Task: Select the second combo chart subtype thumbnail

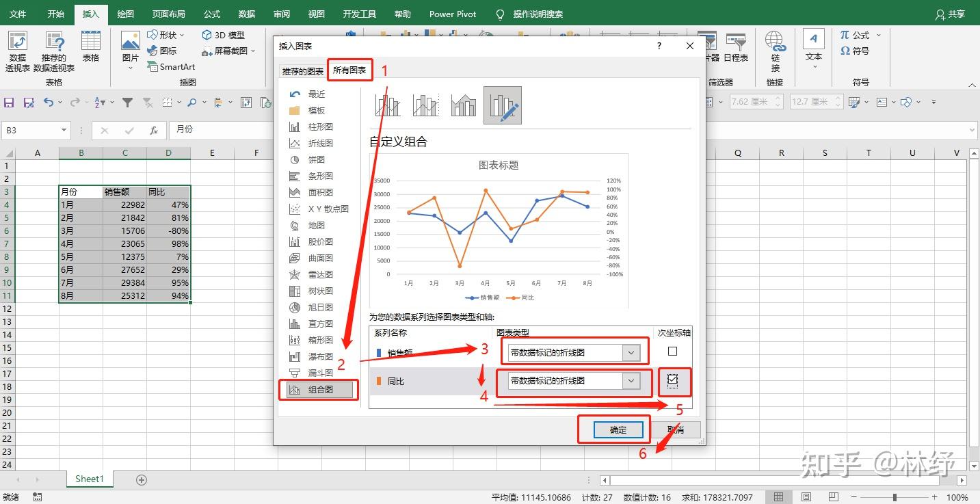Action: (x=425, y=105)
